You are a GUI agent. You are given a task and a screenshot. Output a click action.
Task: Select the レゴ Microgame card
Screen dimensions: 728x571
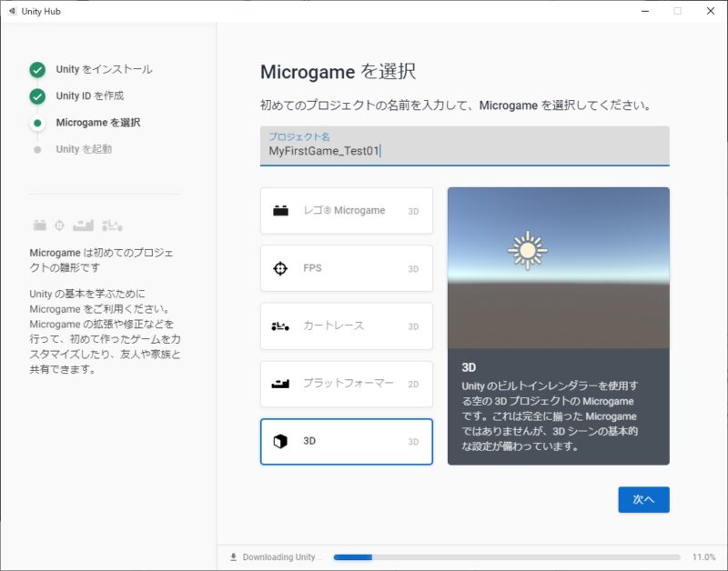[347, 211]
